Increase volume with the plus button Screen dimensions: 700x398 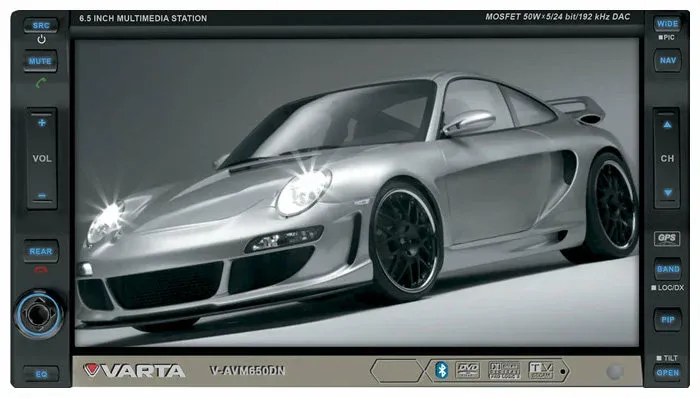tap(42, 123)
